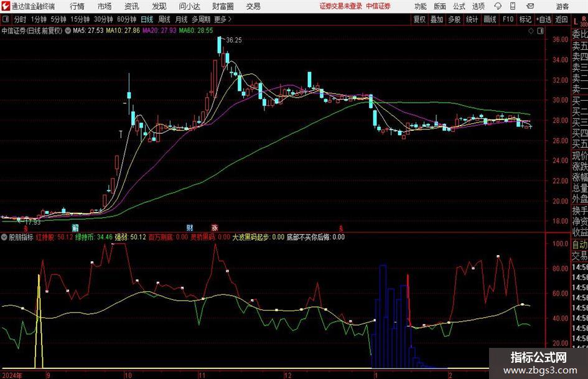Click the 36.25 high price label
Viewport: 588px width, 379px height.
[x=234, y=40]
